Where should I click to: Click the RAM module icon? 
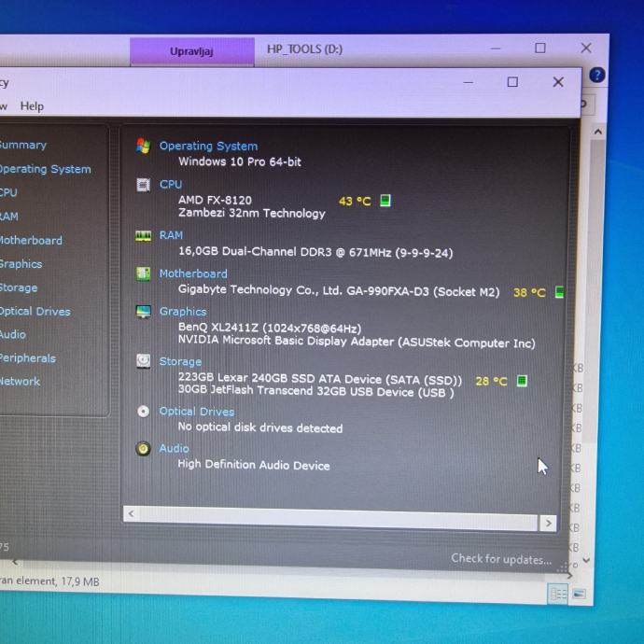(x=143, y=236)
